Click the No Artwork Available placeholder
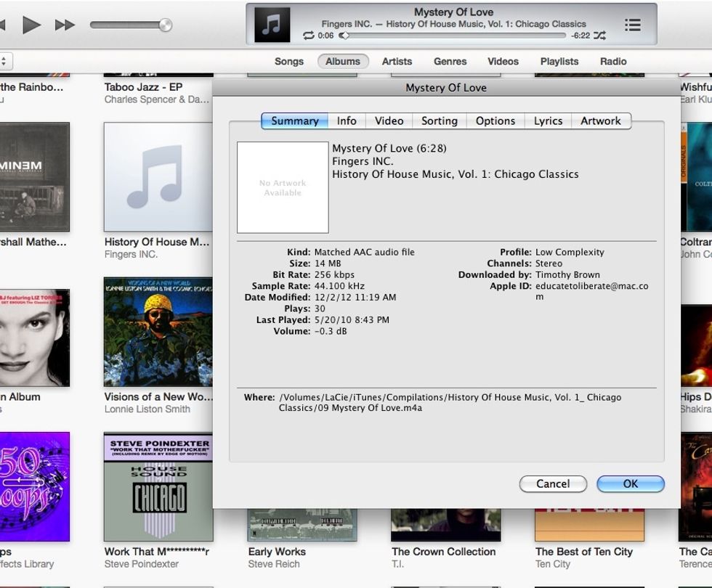This screenshot has width=712, height=588. (x=282, y=187)
